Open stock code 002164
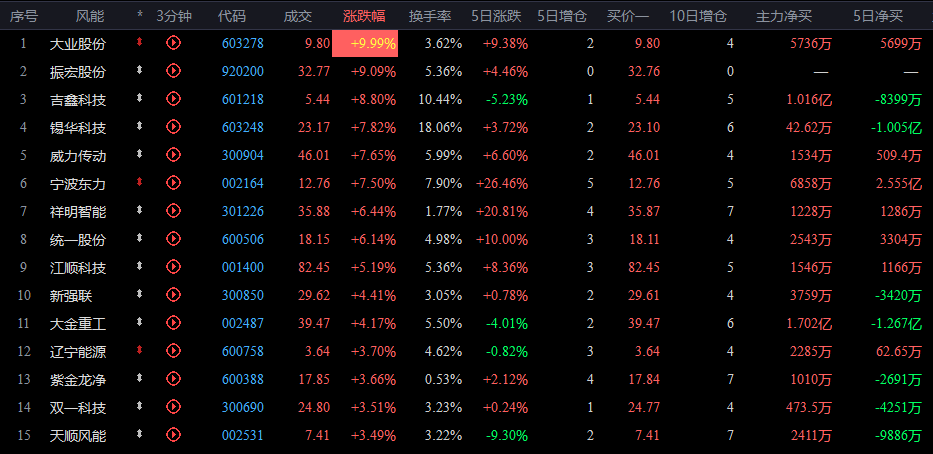Image resolution: width=933 pixels, height=454 pixels. pos(243,183)
